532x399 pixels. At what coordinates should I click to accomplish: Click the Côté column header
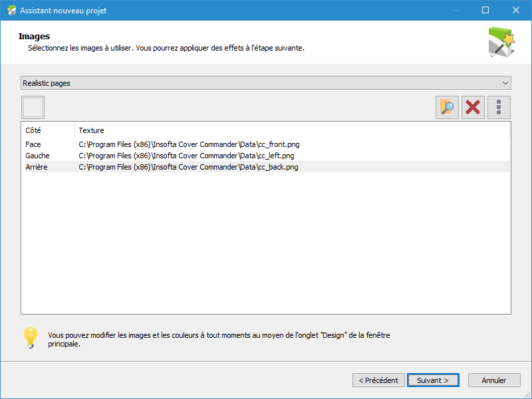(48, 130)
